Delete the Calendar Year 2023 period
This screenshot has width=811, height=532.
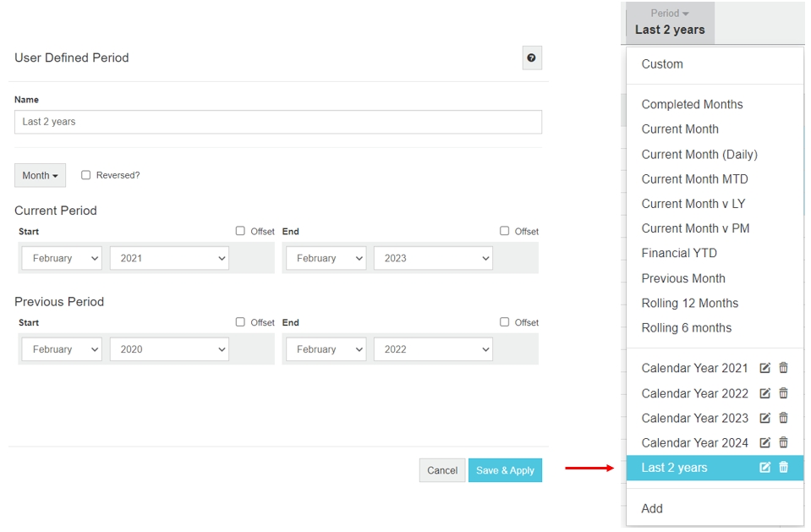pyautogui.click(x=783, y=418)
